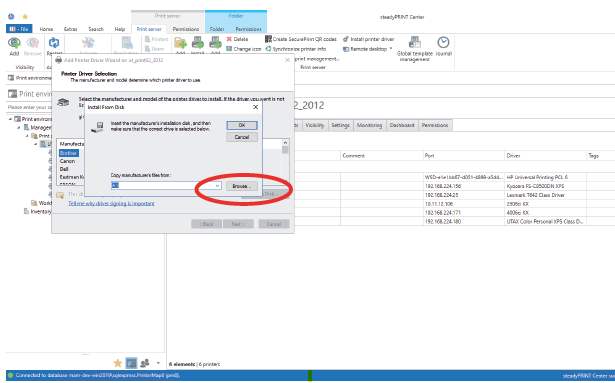Image resolution: width=615 pixels, height=383 pixels.
Task: Open the Monitoring tab
Action: [369, 125]
